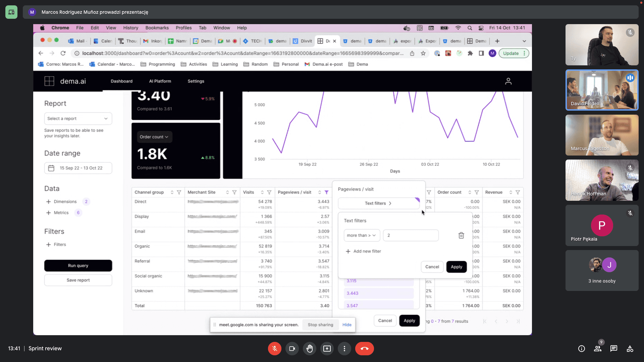
Task: Click the AI Platform menu icon
Action: [160, 81]
